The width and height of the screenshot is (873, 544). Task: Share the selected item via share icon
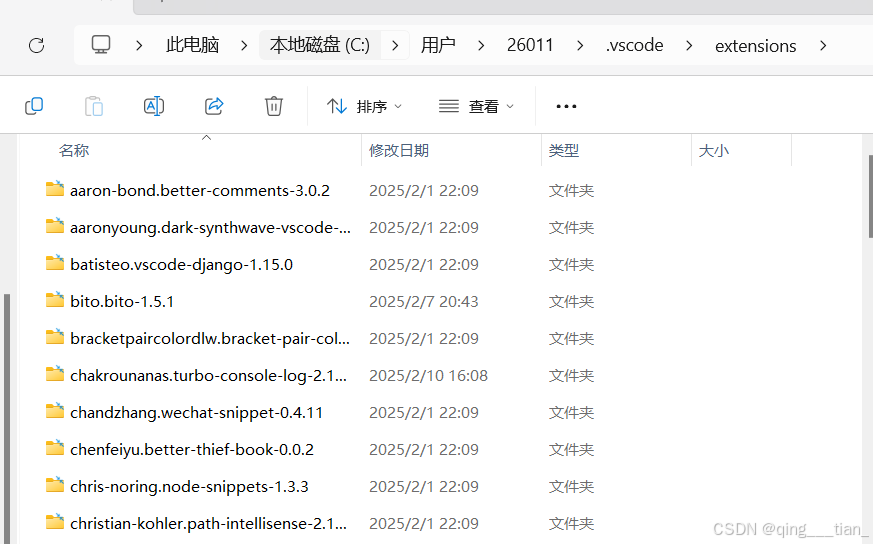(x=214, y=106)
